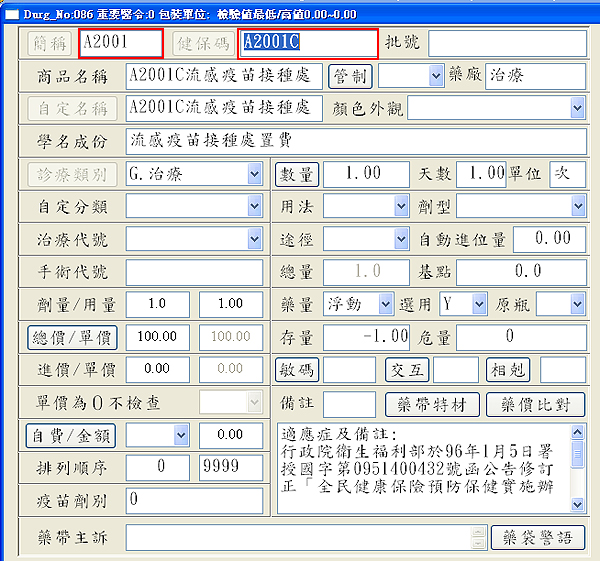Click the 自費/金額 button
This screenshot has height=561, width=600.
72,435
